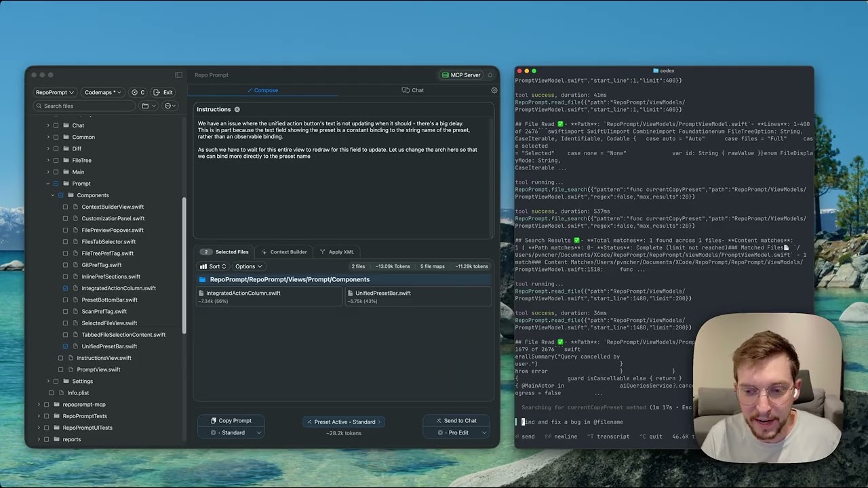868x488 pixels.
Task: Select the Selected Files tab
Action: [226, 252]
